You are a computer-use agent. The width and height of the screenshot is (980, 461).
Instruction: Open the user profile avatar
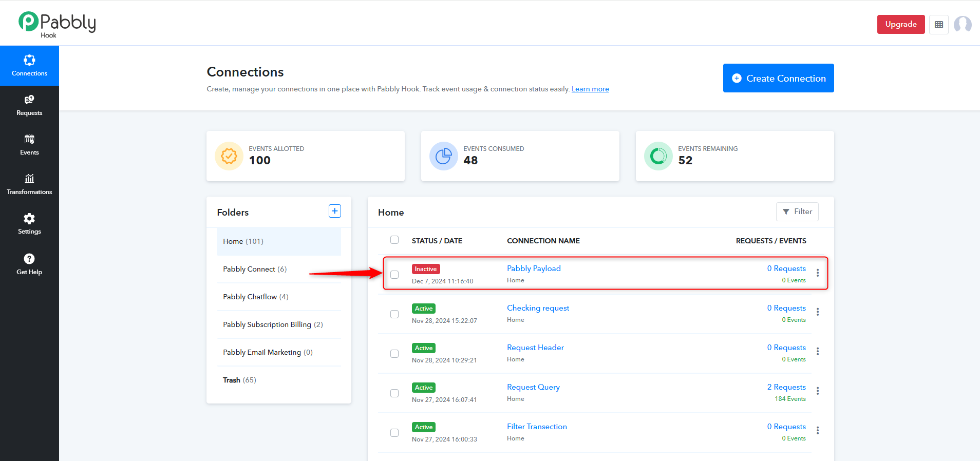coord(963,25)
